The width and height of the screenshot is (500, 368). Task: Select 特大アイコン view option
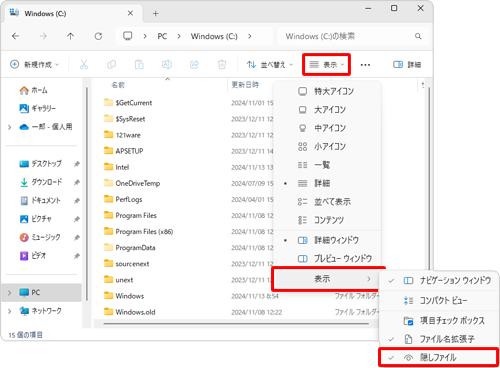[327, 91]
